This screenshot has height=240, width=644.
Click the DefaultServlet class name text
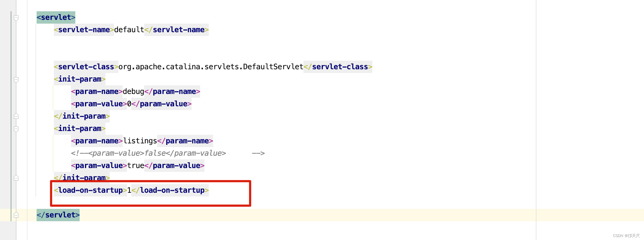[x=211, y=67]
